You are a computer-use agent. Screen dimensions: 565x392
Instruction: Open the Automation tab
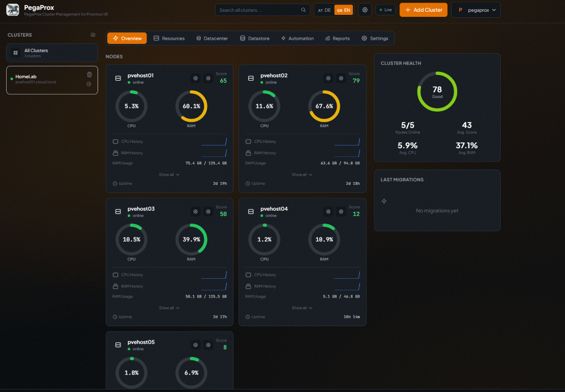297,38
